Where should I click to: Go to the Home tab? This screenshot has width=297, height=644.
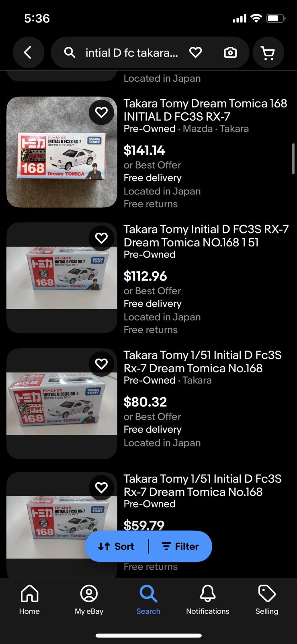(x=29, y=600)
